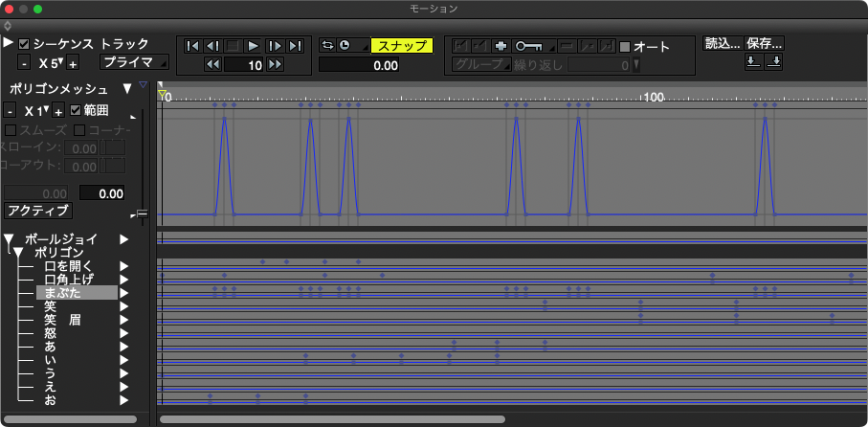This screenshot has height=427, width=868.
Task: Click the current time field showing 0.00
Action: click(359, 65)
